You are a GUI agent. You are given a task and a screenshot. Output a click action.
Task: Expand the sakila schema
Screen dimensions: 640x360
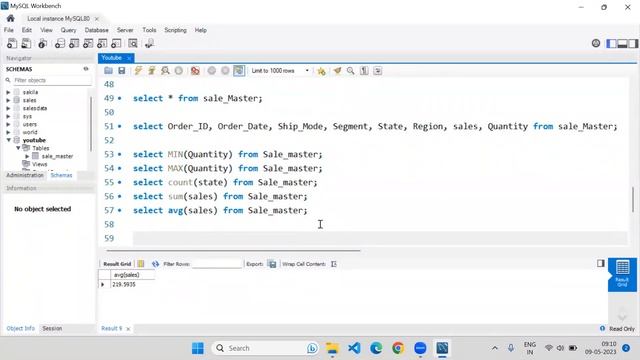(x=8, y=92)
